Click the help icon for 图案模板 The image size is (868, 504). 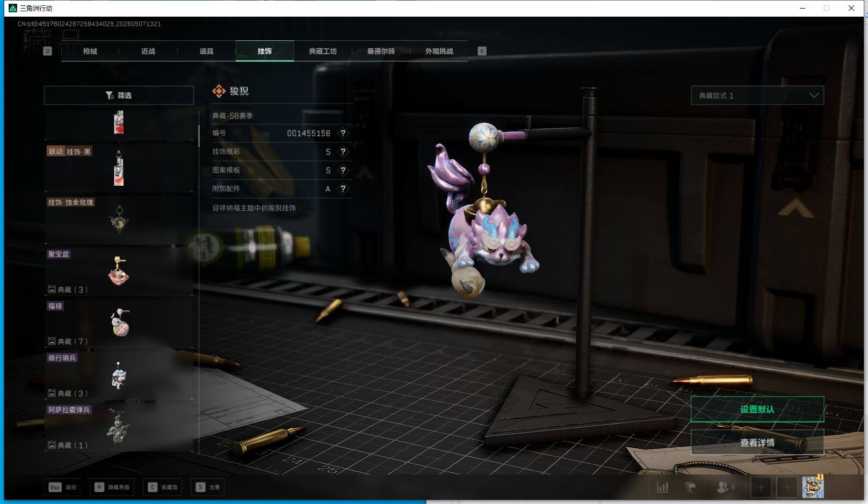point(343,170)
